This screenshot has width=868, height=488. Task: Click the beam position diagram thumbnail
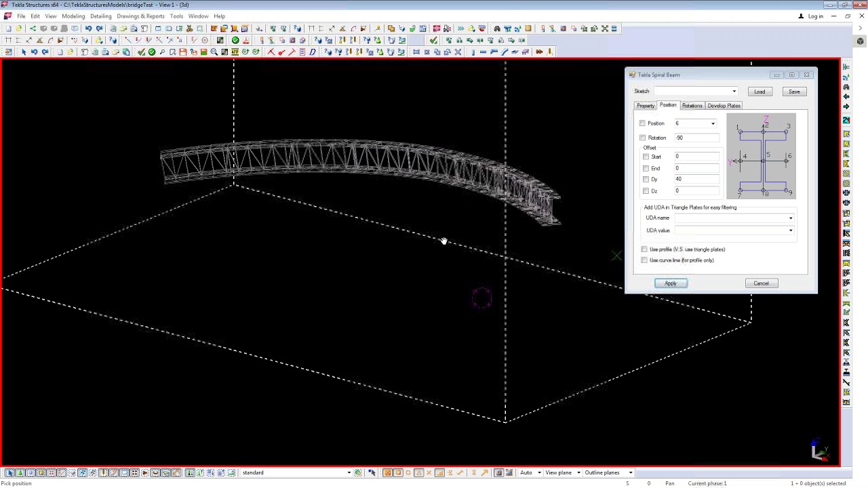click(x=763, y=157)
